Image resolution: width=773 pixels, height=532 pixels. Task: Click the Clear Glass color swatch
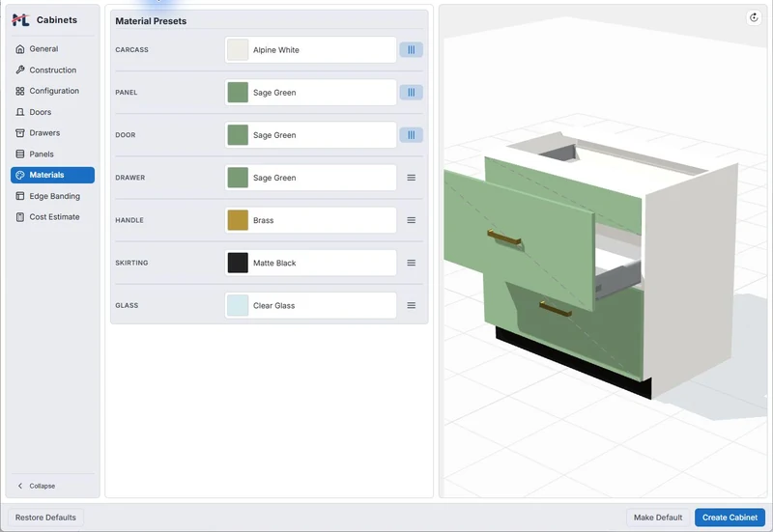point(238,305)
